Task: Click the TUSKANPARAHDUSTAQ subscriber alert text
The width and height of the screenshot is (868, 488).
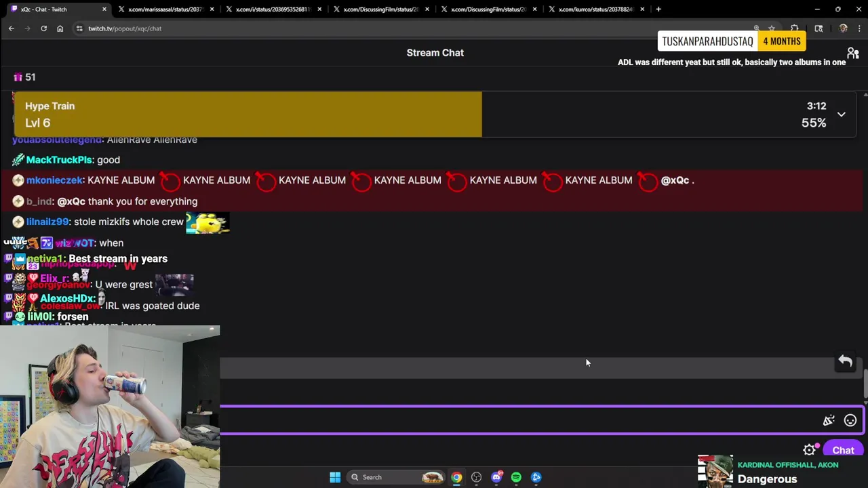Action: 707,41
